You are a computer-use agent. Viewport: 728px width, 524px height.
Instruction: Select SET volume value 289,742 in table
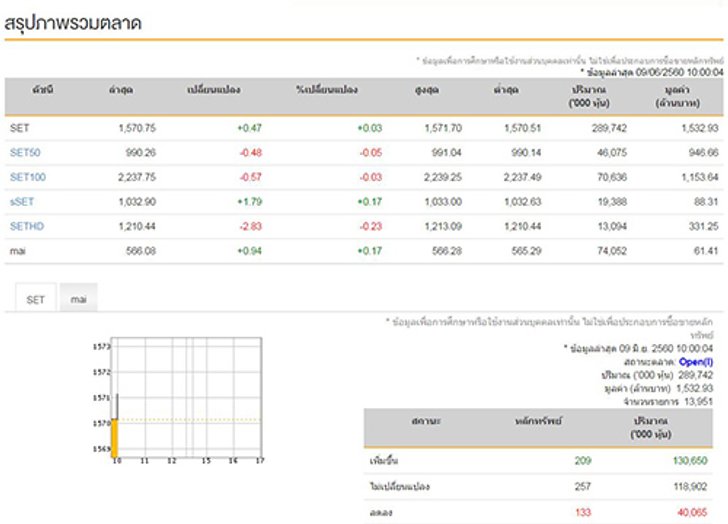[x=609, y=128]
